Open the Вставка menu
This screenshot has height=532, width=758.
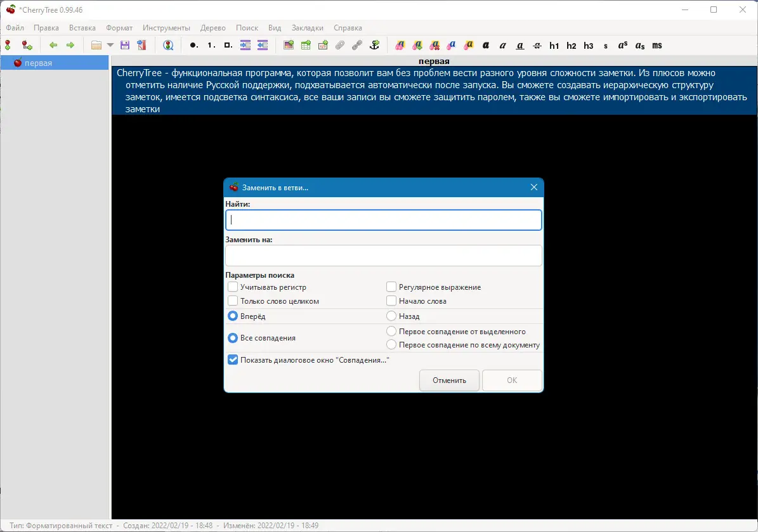click(82, 27)
